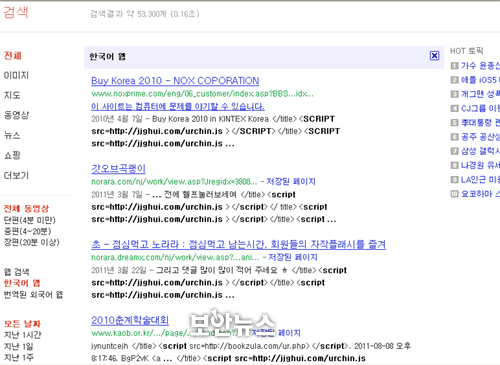Open the 2010춘계학술대회 search result
Image resolution: width=500 pixels, height=365 pixels.
(130, 320)
